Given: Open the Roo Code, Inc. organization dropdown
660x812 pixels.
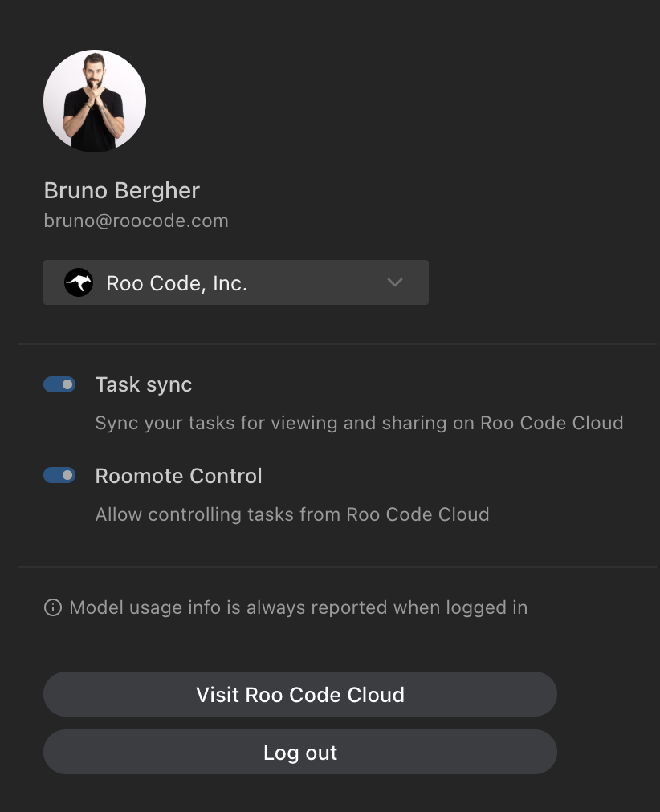Looking at the screenshot, I should coord(235,282).
